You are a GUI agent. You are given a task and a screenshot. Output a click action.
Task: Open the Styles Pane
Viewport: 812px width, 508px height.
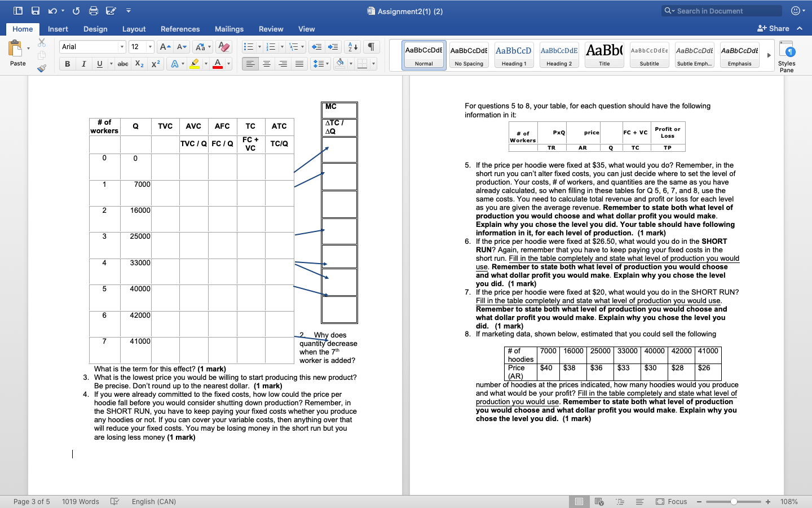(787, 56)
